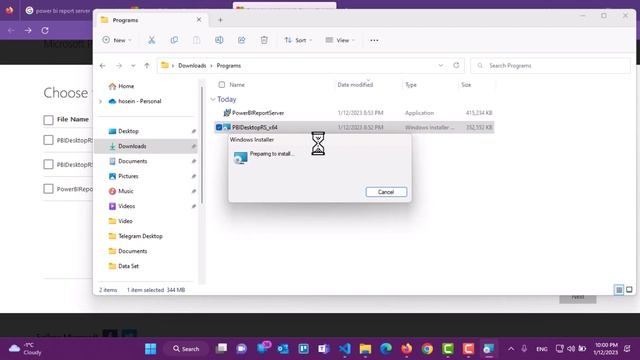Click the Search Programs field
Viewport: 640px width, 360px height.
551,65
